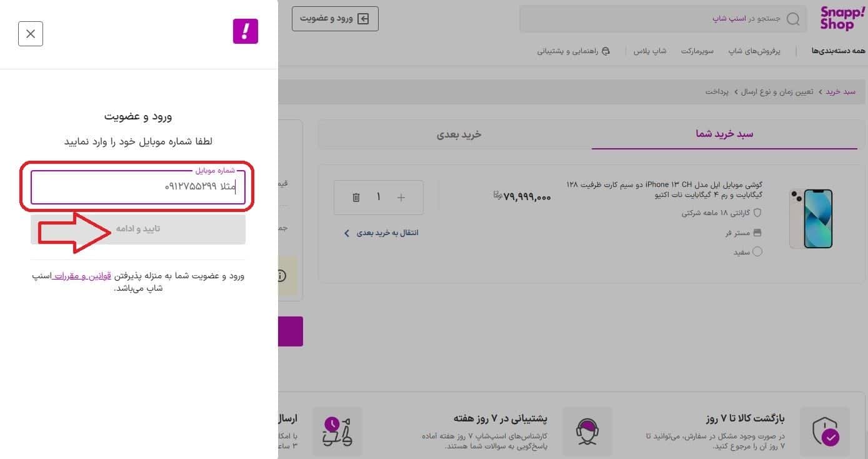
Task: Increase quantity with the plus stepper
Action: pos(401,197)
